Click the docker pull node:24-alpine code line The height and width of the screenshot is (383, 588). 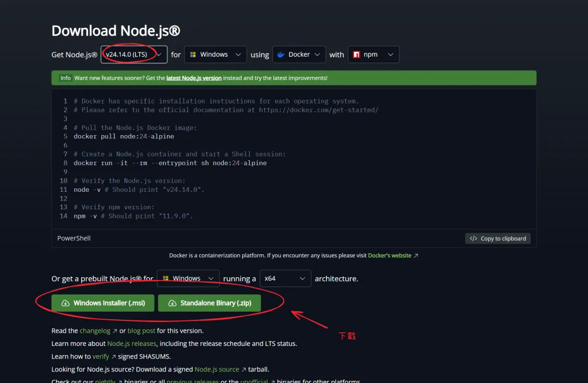(124, 137)
